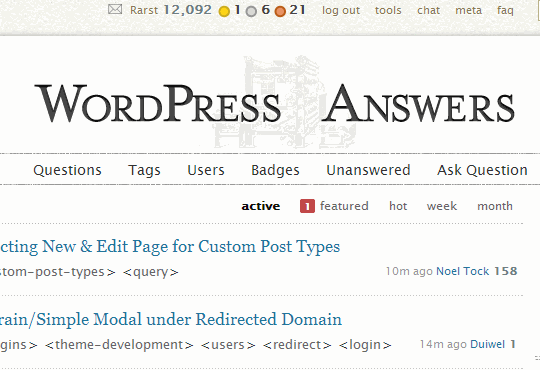
Task: Open the Questions navigation item
Action: coord(68,170)
